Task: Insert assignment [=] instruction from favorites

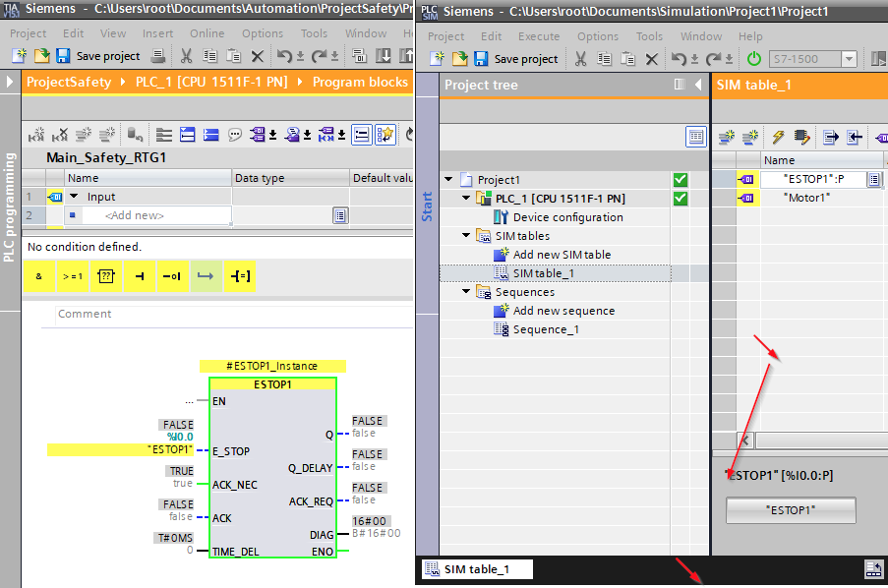Action: [x=240, y=276]
